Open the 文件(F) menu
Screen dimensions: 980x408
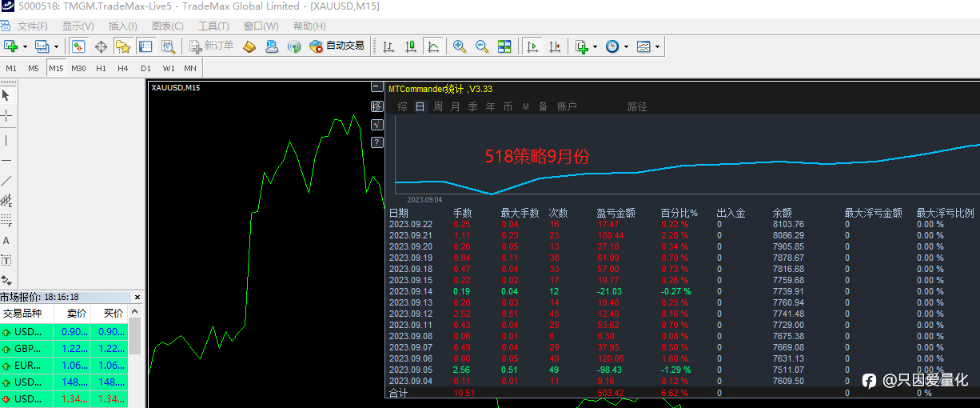point(33,26)
